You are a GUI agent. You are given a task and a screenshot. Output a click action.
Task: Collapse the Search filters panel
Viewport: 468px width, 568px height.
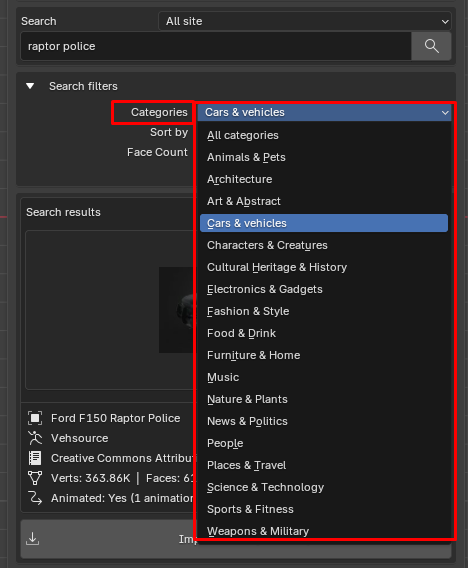click(x=30, y=86)
